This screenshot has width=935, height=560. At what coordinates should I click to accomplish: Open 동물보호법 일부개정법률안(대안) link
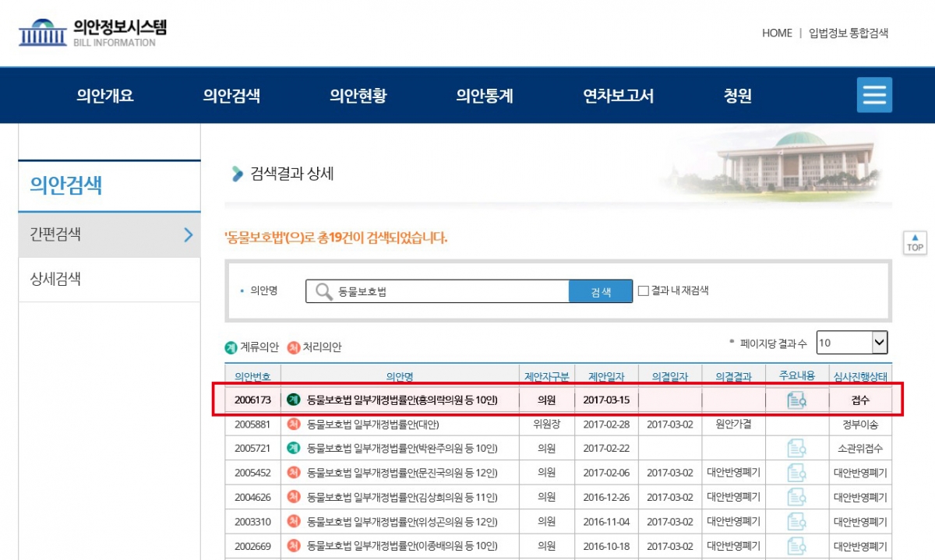(373, 424)
